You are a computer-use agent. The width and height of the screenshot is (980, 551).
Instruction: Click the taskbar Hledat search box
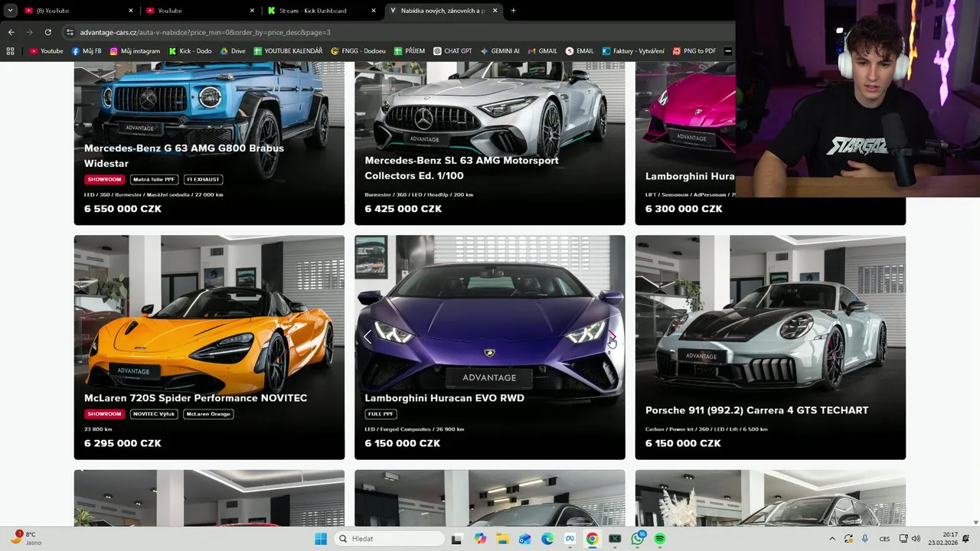click(390, 539)
